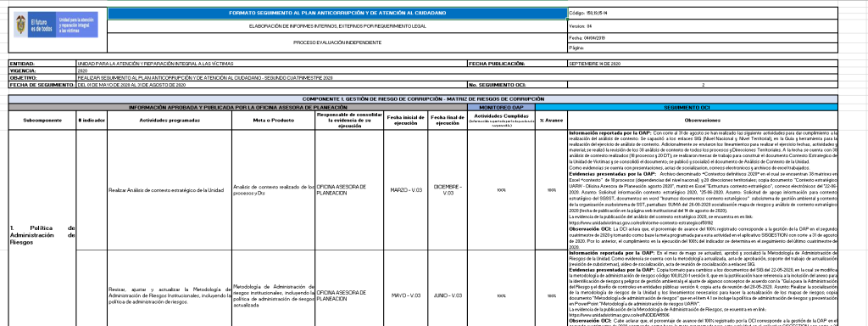
Task: Select the cell 'PROCESO EVALUACIÓN INDEPENDIENTE'
Action: [337, 42]
